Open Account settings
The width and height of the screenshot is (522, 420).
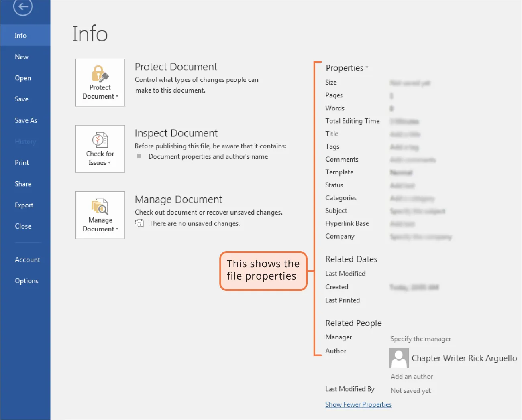27,260
